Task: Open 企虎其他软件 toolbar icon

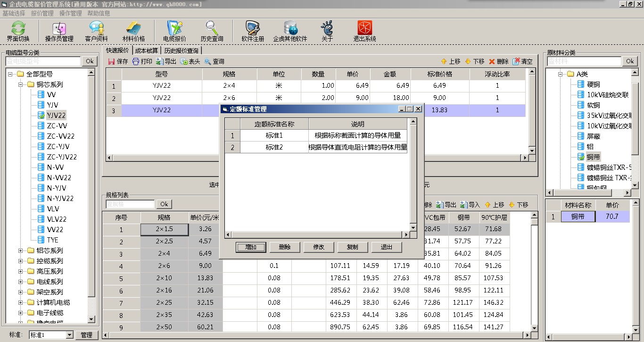Action: click(290, 32)
